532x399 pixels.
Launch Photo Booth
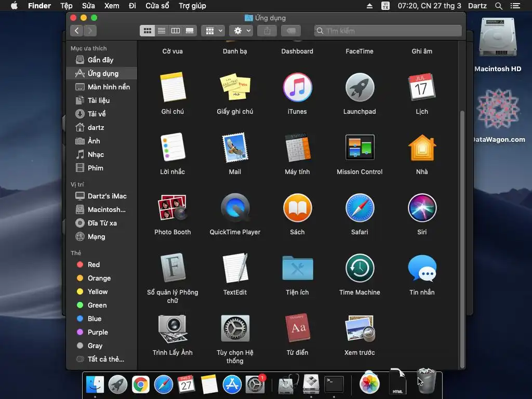pyautogui.click(x=172, y=208)
